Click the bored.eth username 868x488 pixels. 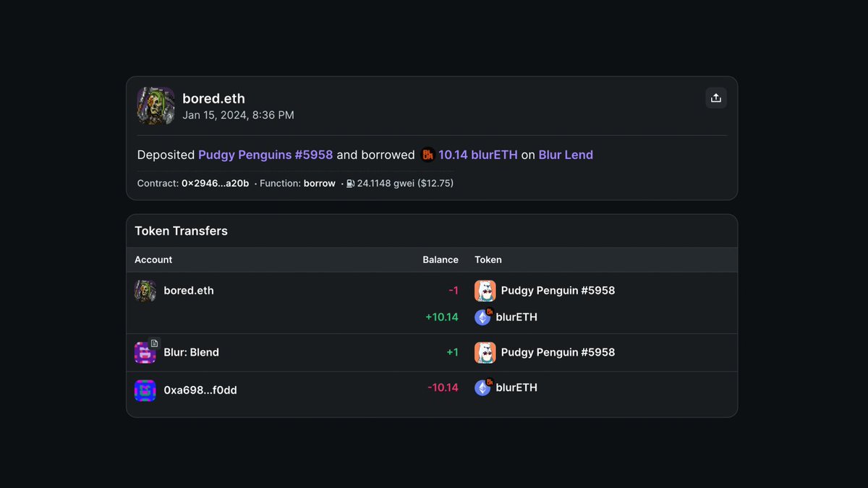tap(213, 98)
